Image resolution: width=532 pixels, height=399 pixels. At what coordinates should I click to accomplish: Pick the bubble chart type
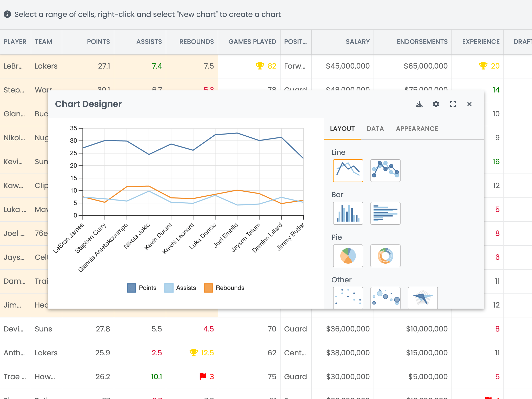point(385,298)
